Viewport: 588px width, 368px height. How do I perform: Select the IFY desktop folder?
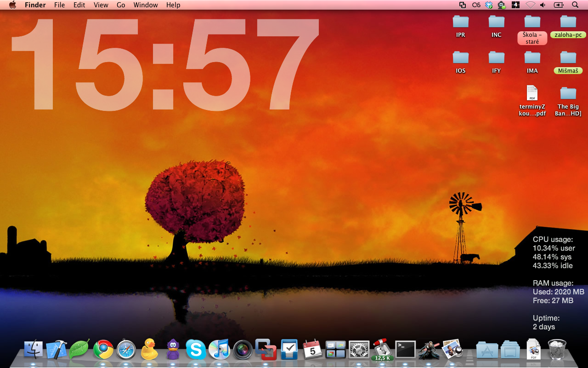(x=497, y=57)
